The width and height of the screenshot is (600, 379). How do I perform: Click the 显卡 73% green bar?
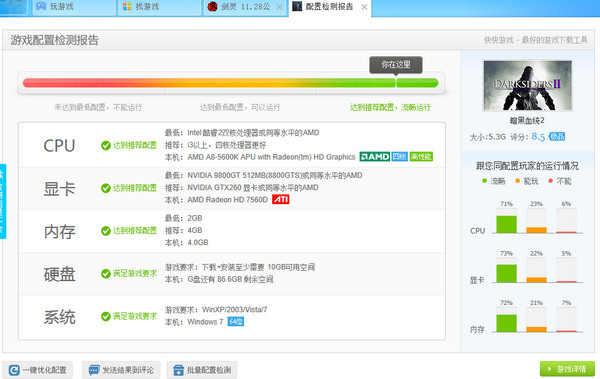pyautogui.click(x=506, y=273)
